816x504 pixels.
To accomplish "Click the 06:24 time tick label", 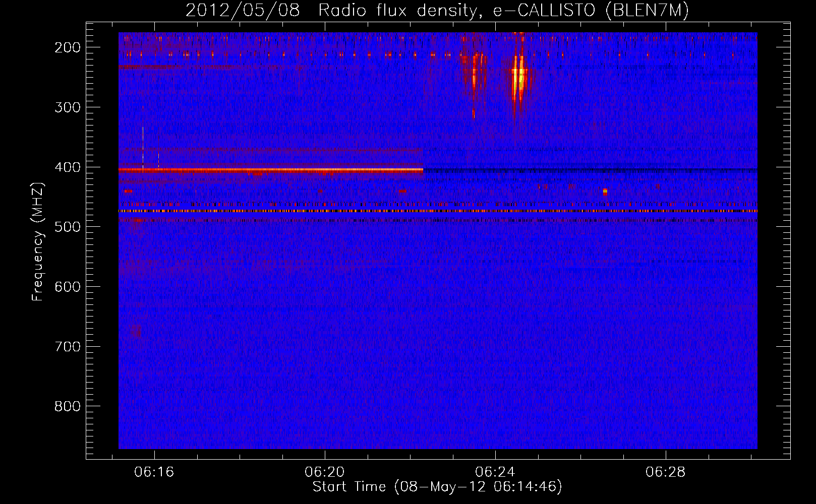I will point(495,472).
